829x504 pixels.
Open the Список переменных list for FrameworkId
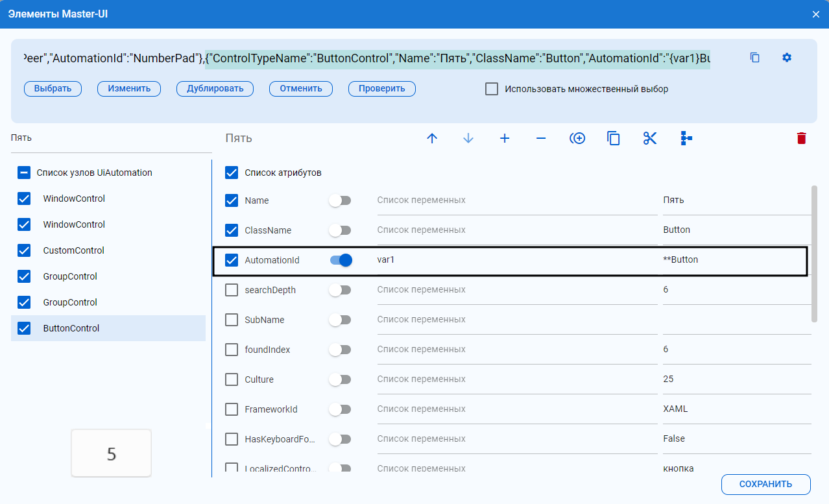(x=517, y=409)
